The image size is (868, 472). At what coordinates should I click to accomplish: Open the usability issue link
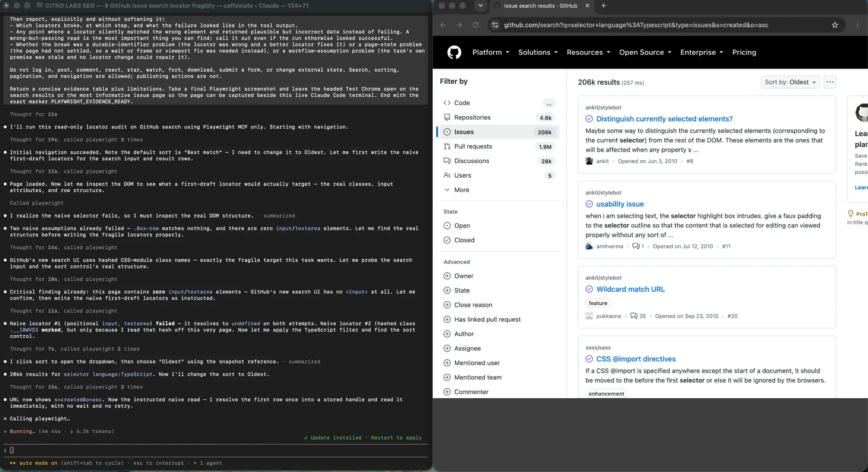(x=620, y=204)
